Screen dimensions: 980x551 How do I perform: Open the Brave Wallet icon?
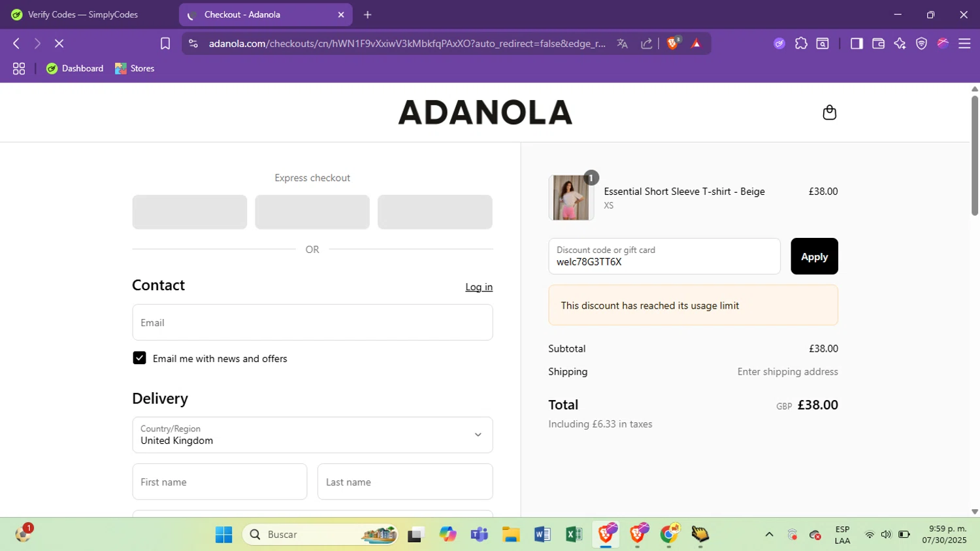coord(878,44)
